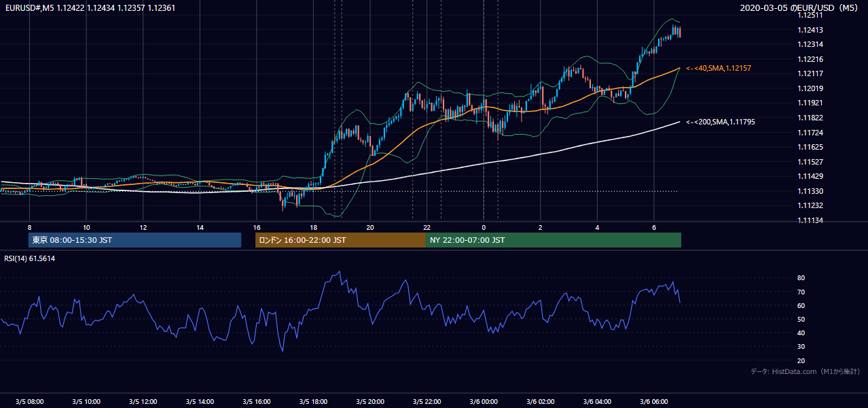Click price level 1.11625 on price axis
This screenshot has width=868, height=408.
(x=810, y=147)
